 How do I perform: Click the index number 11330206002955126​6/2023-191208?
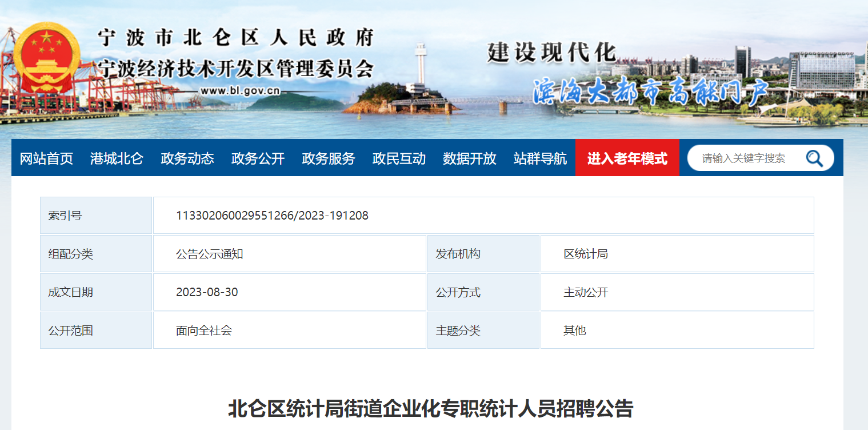coord(272,216)
